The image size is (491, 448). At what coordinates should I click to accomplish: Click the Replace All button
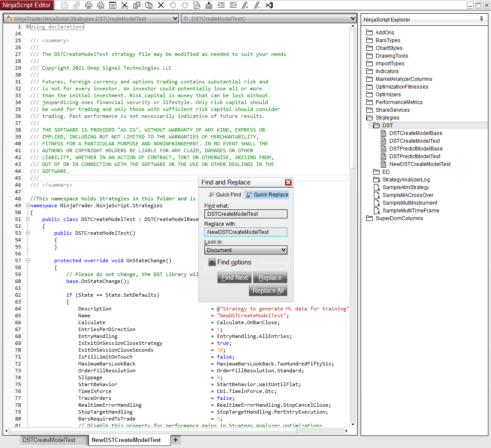(268, 291)
